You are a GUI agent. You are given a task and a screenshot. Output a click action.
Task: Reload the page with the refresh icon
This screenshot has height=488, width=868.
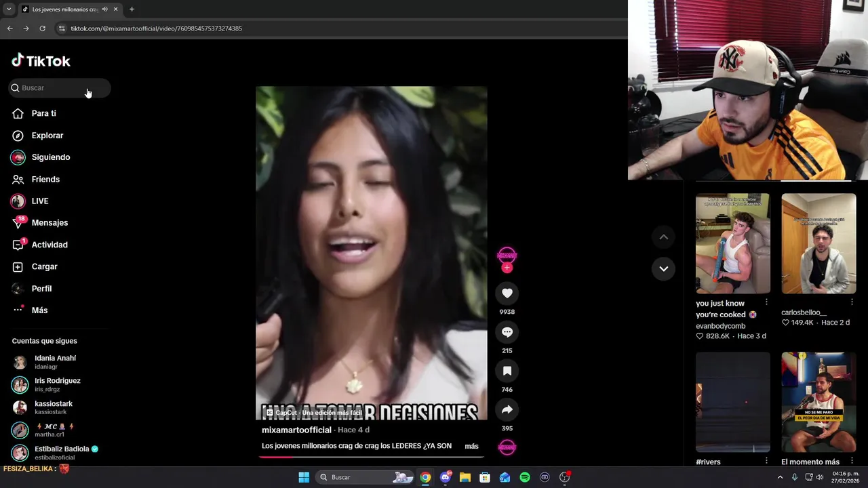[42, 28]
